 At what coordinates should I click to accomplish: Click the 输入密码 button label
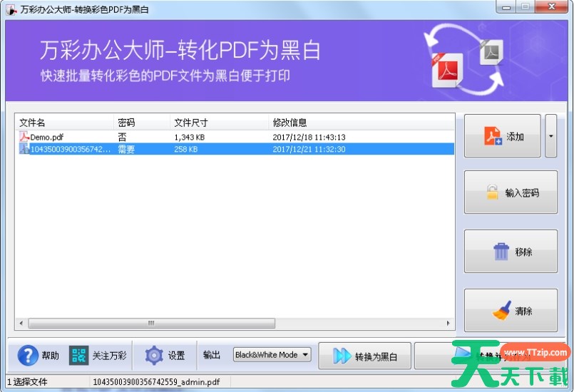click(522, 193)
